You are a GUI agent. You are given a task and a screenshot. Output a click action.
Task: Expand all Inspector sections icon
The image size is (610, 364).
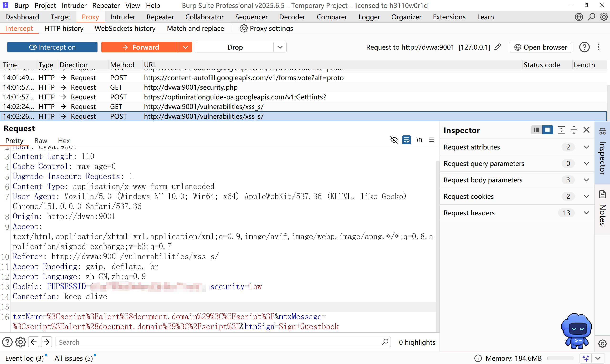[561, 130]
